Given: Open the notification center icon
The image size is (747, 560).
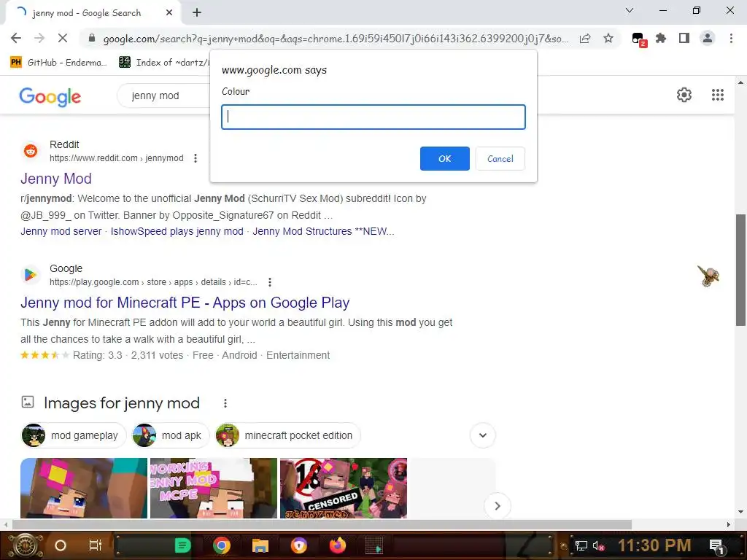Looking at the screenshot, I should point(717,546).
